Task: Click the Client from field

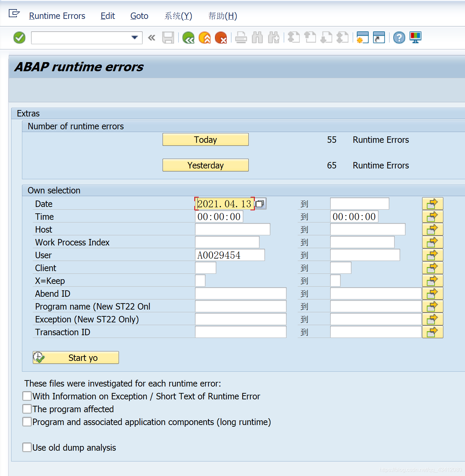Action: 205,268
